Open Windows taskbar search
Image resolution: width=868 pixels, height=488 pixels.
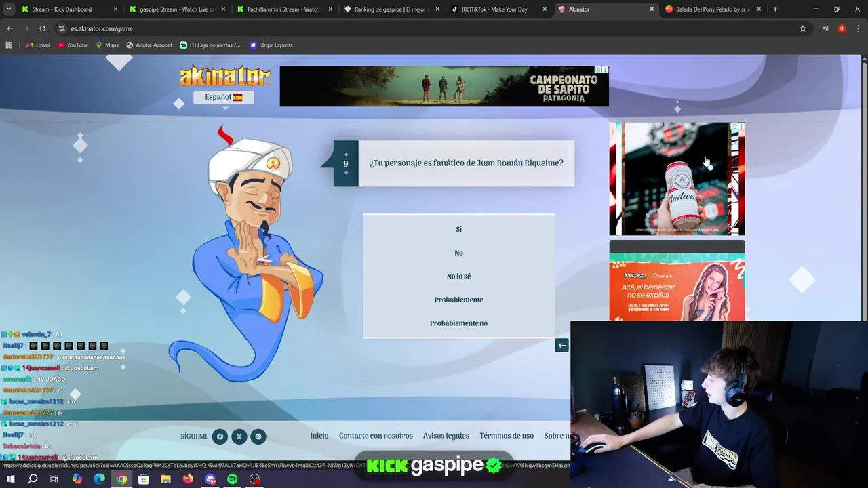[33, 479]
